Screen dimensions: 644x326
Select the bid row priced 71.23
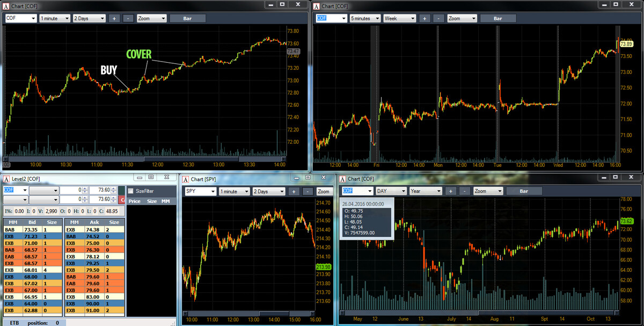33,236
